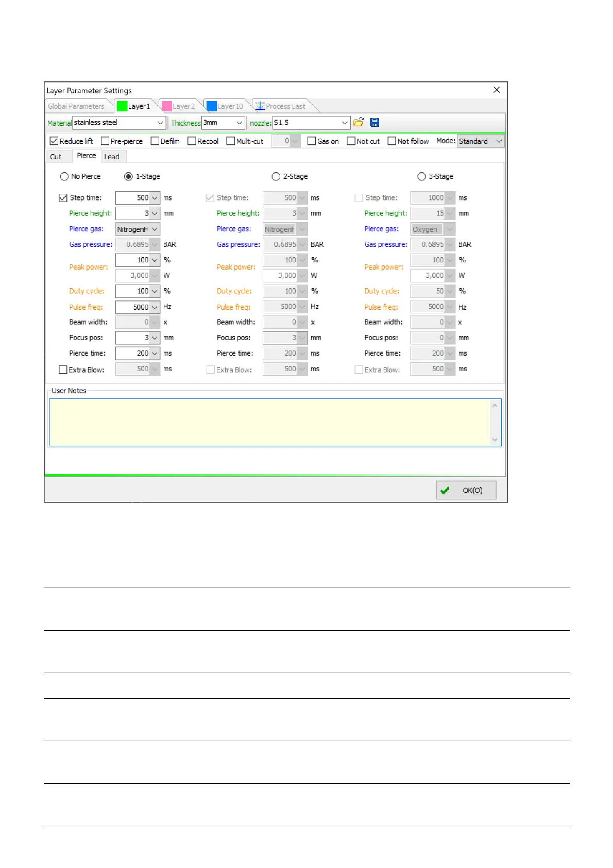This screenshot has height=868, width=613.
Task: Open the Lead sub-tab
Action: 112,157
